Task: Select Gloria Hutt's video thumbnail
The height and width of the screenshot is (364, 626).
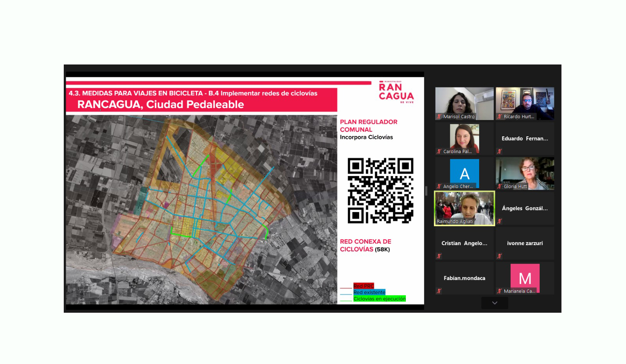Action: pyautogui.click(x=525, y=173)
